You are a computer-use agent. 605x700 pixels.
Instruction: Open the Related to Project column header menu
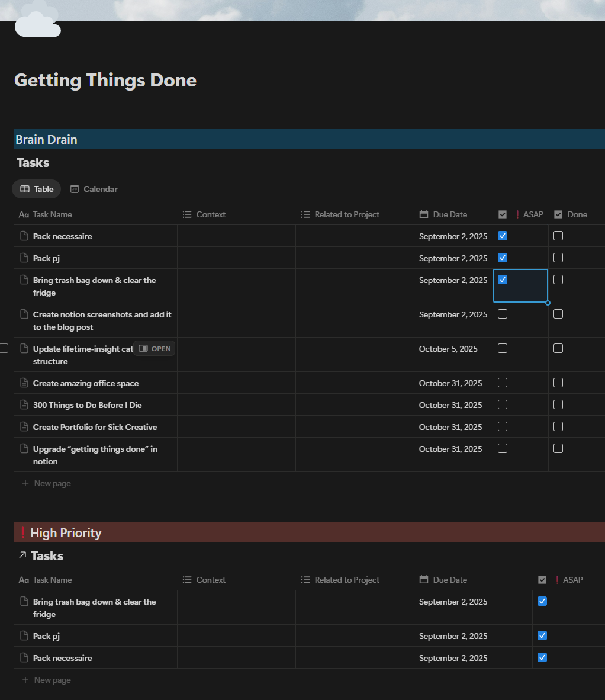tap(347, 214)
